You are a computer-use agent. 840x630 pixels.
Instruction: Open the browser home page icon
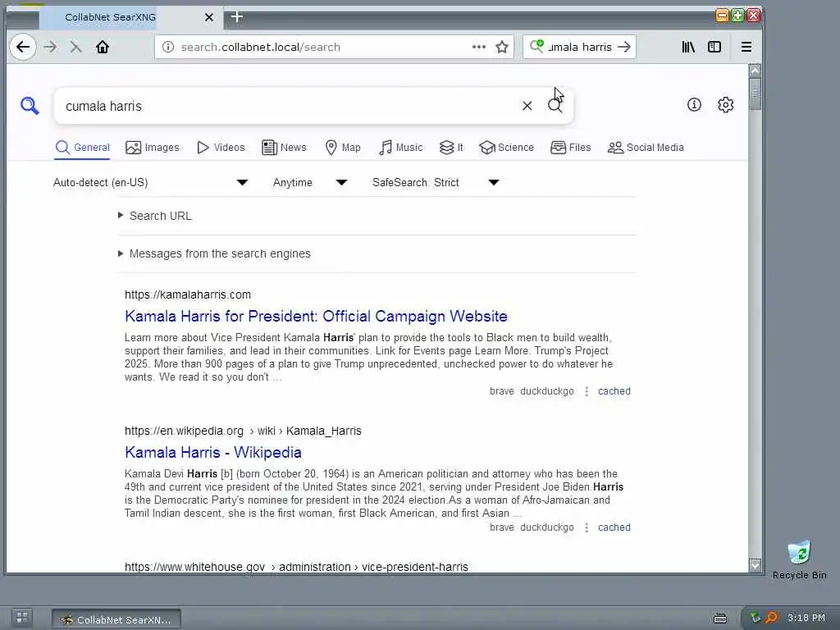(103, 47)
